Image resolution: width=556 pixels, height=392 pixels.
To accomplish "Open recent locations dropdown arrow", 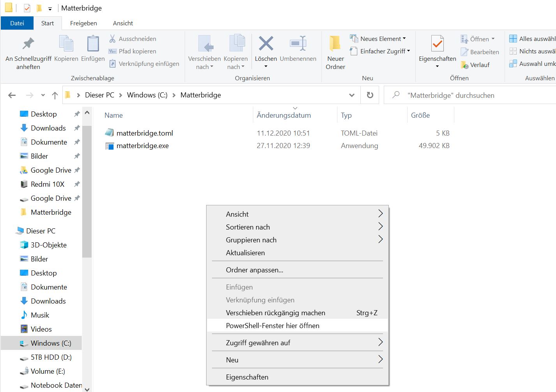I will tap(43, 95).
